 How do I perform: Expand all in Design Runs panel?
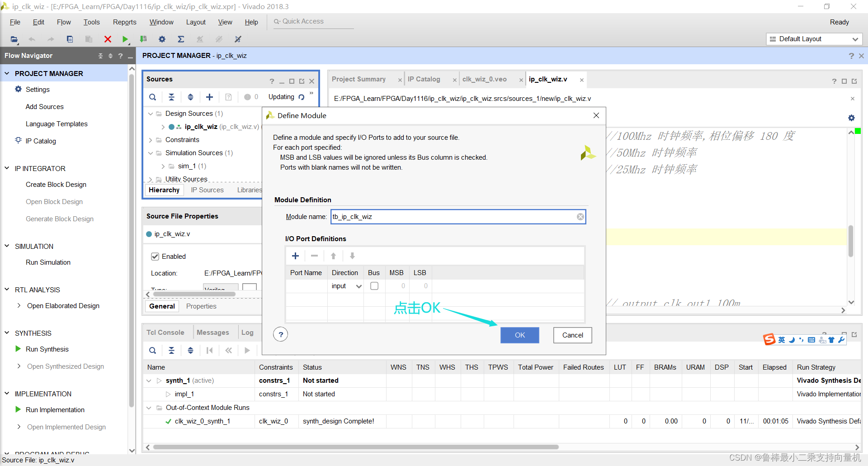coord(190,350)
